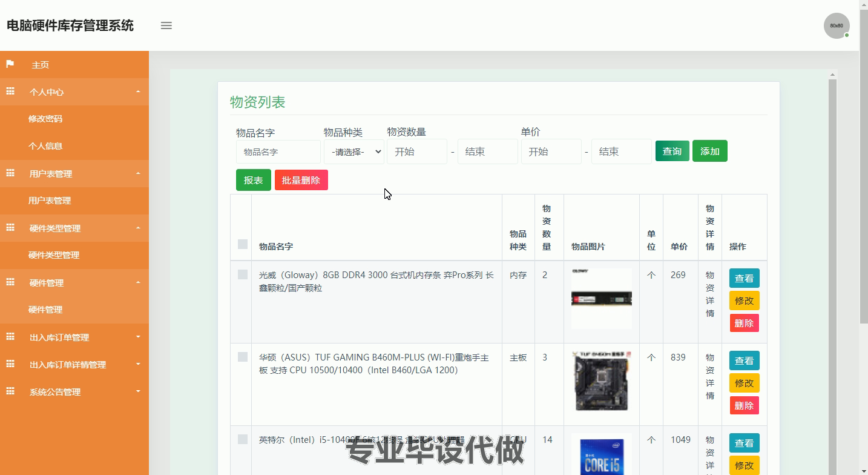This screenshot has width=868, height=475.
Task: Click the 内存 category cell
Action: tap(518, 275)
